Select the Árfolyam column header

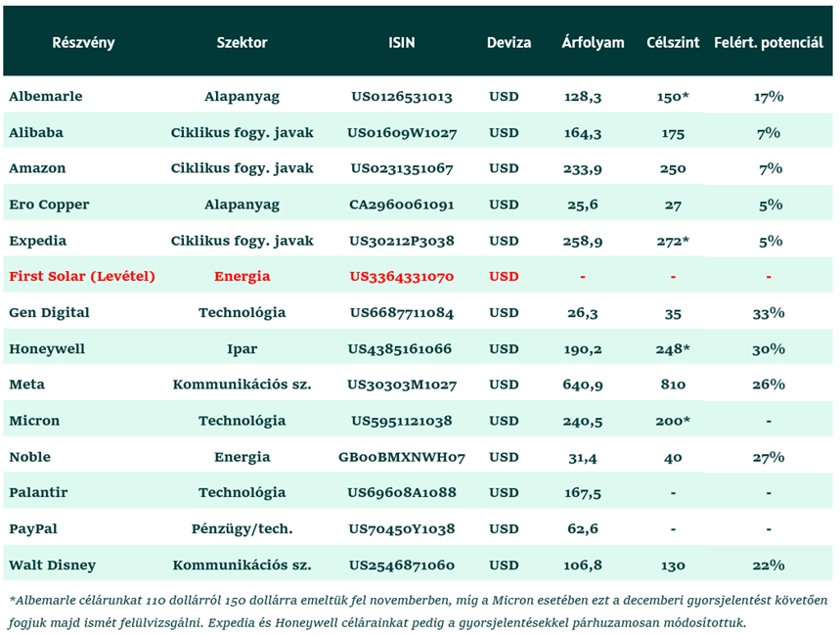tap(593, 43)
